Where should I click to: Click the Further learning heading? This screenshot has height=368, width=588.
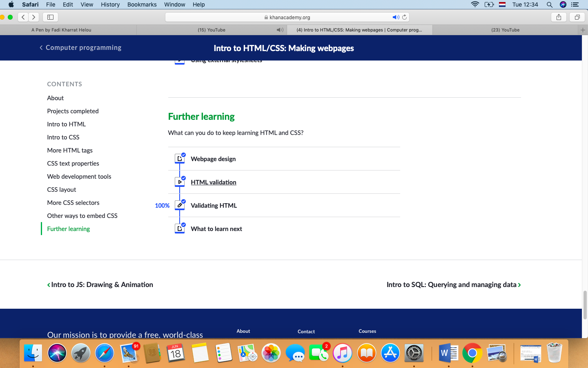(201, 117)
